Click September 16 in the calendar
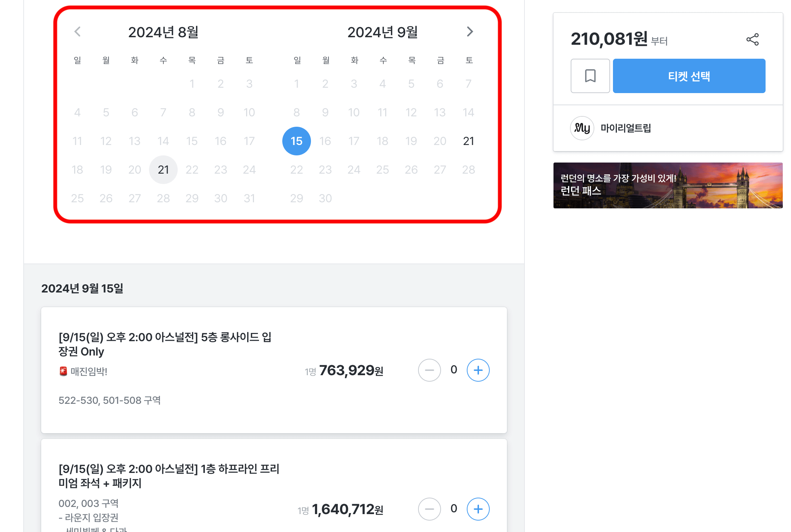Image resolution: width=791 pixels, height=532 pixels. [x=325, y=141]
